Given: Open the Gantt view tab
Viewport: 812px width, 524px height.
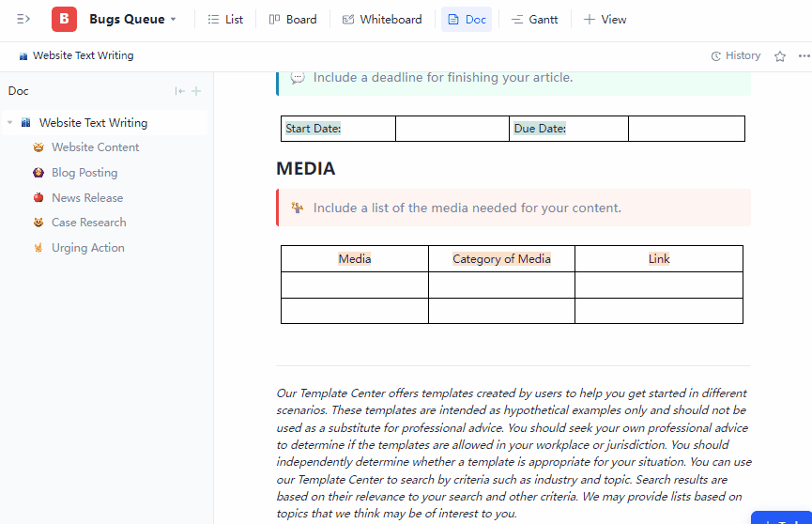Looking at the screenshot, I should (x=534, y=19).
